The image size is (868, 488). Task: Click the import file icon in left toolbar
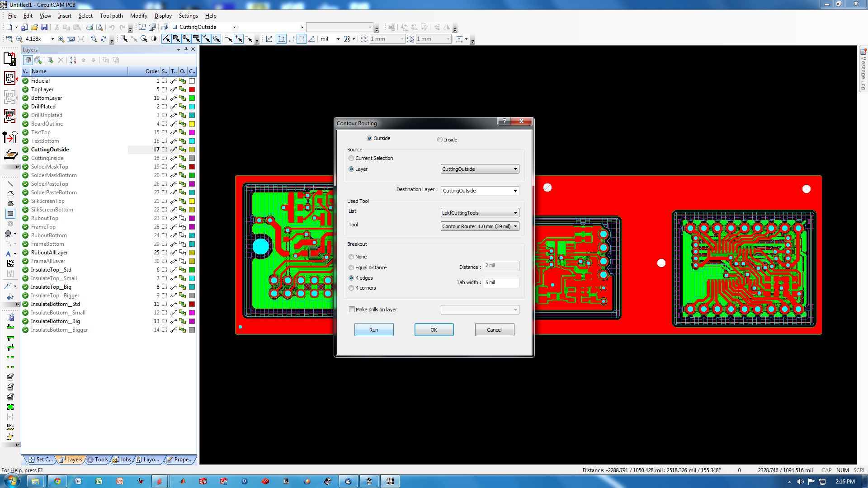[10, 59]
